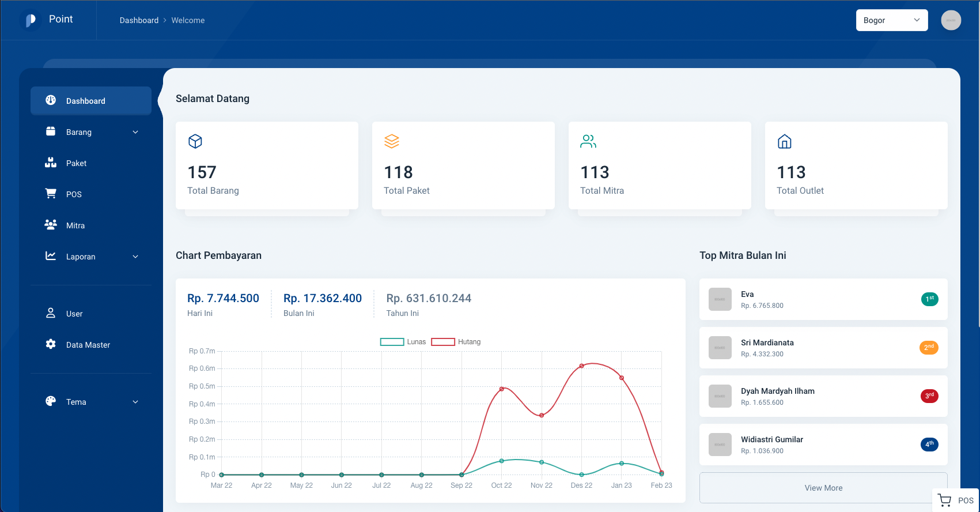
Task: Click the 1st rank badge for Eva
Action: 930,299
